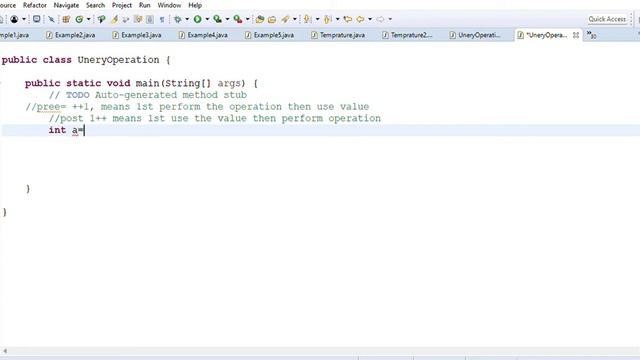Switch to the Example5.java tab
The width and height of the screenshot is (640, 360).
click(269, 35)
